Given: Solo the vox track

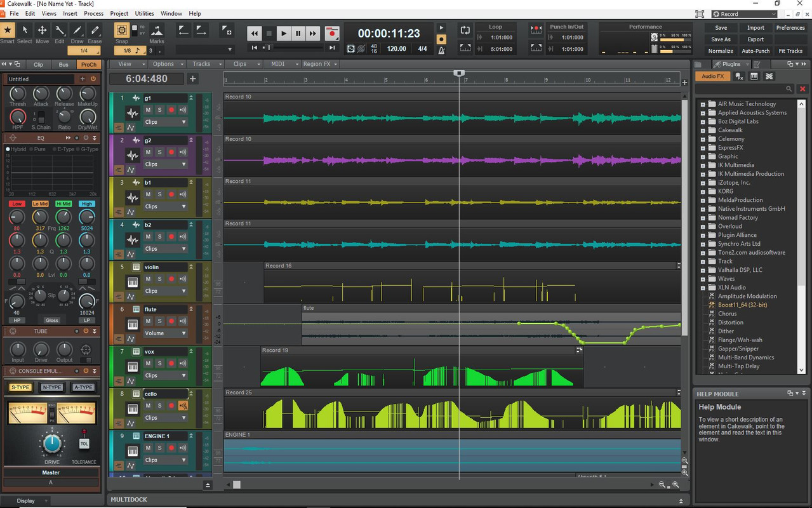Looking at the screenshot, I should 159,364.
